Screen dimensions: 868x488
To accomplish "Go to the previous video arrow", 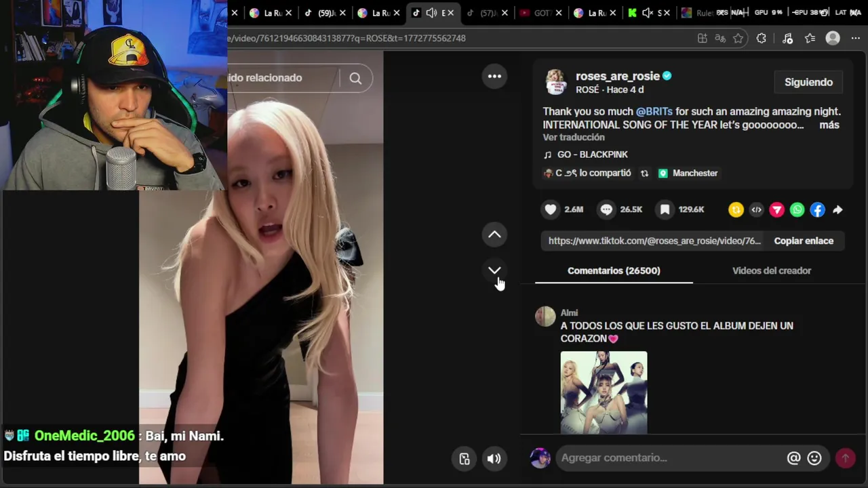I will pyautogui.click(x=494, y=235).
